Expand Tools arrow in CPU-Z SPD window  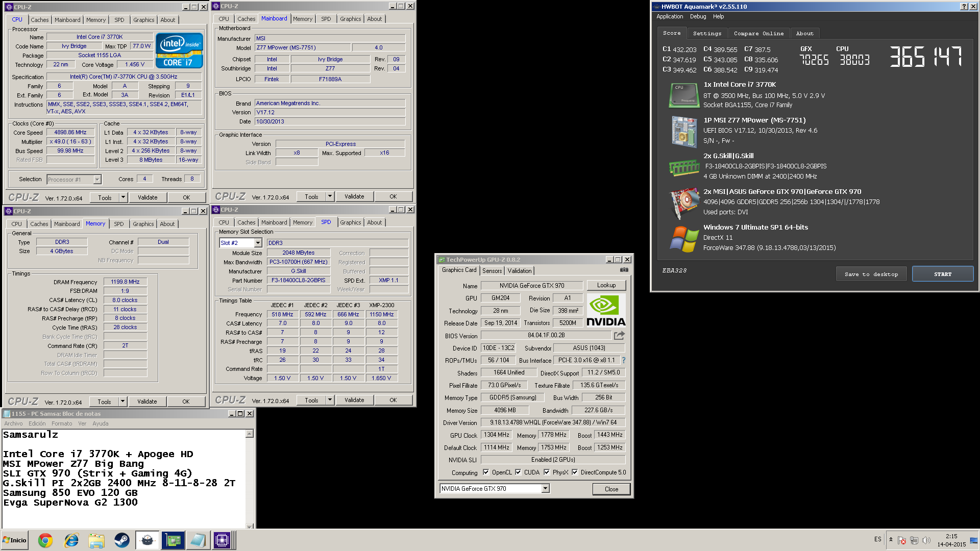click(x=330, y=400)
